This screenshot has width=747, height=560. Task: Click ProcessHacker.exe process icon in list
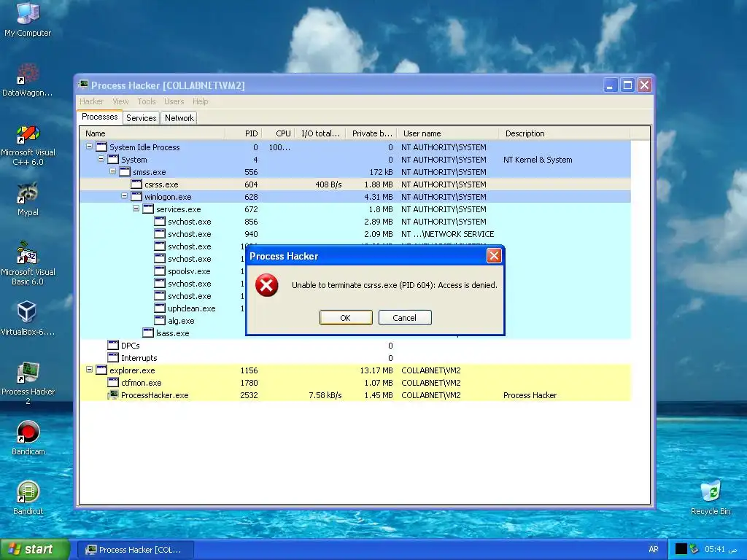[113, 394]
